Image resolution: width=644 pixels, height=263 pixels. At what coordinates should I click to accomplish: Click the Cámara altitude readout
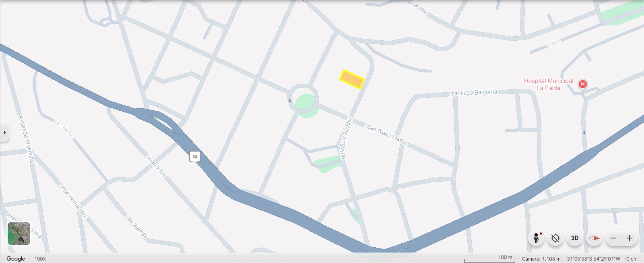(541, 259)
